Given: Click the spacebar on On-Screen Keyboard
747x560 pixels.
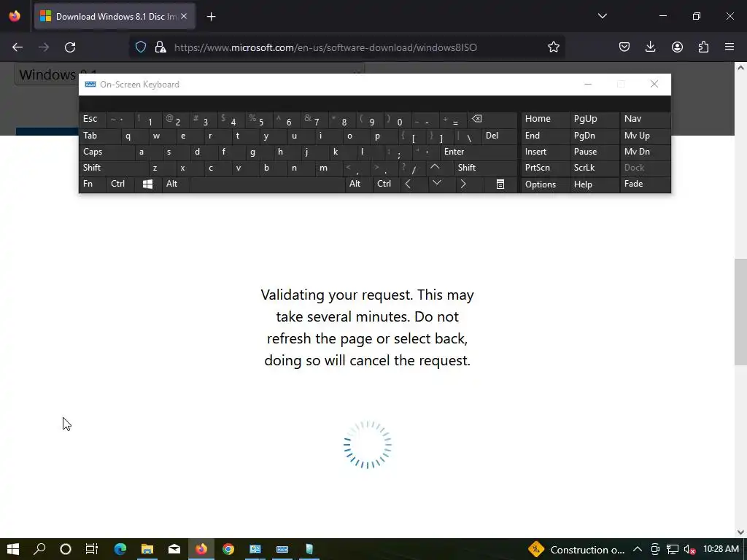Looking at the screenshot, I should click(267, 184).
